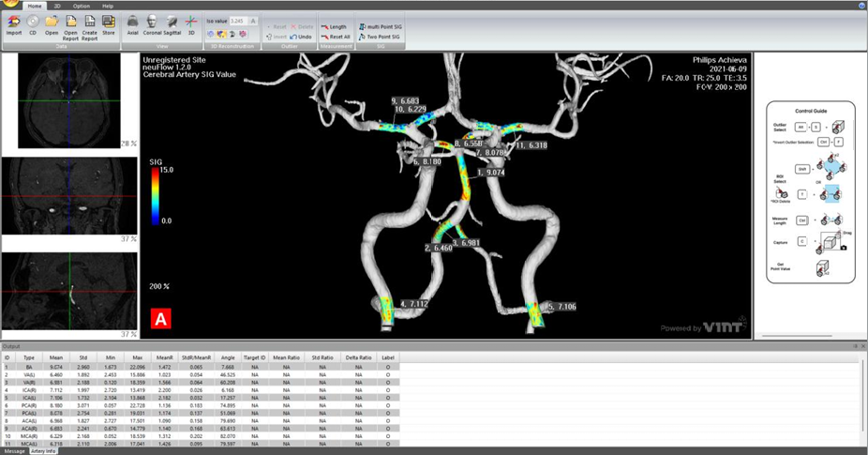Click the Delta Ratio column header
This screenshot has width=868, height=455.
point(358,357)
